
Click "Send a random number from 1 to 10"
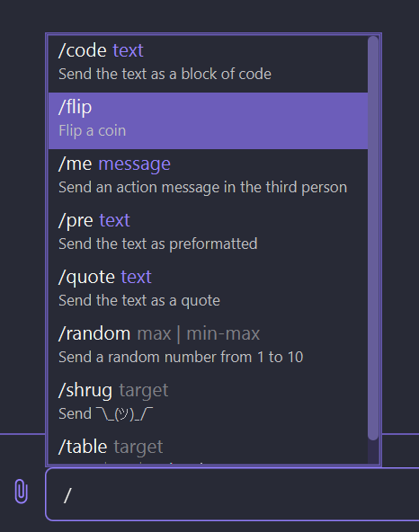pos(181,357)
